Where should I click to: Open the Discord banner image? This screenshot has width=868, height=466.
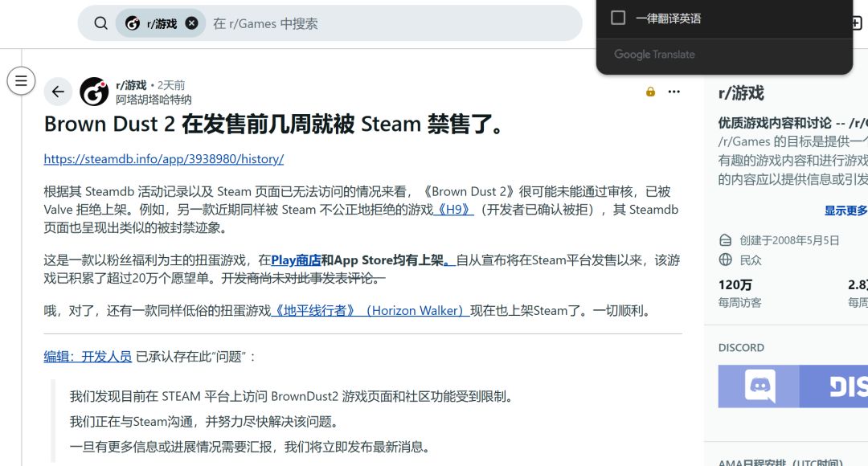[792, 386]
